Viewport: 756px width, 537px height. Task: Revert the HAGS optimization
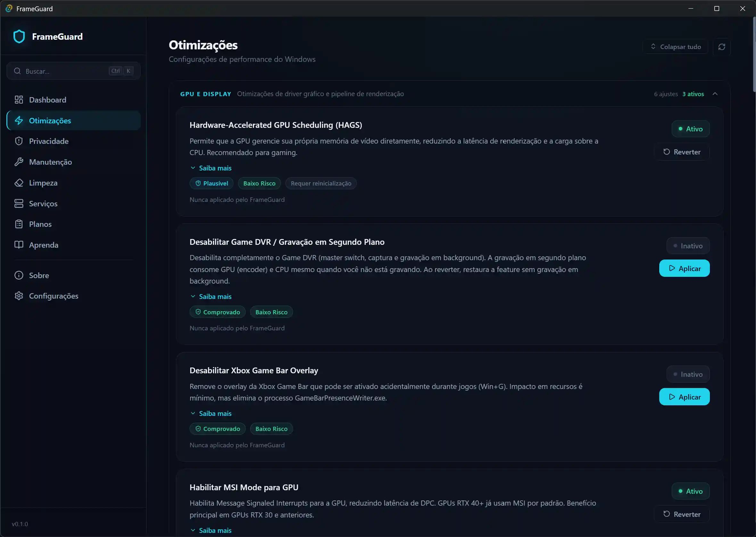click(x=682, y=152)
